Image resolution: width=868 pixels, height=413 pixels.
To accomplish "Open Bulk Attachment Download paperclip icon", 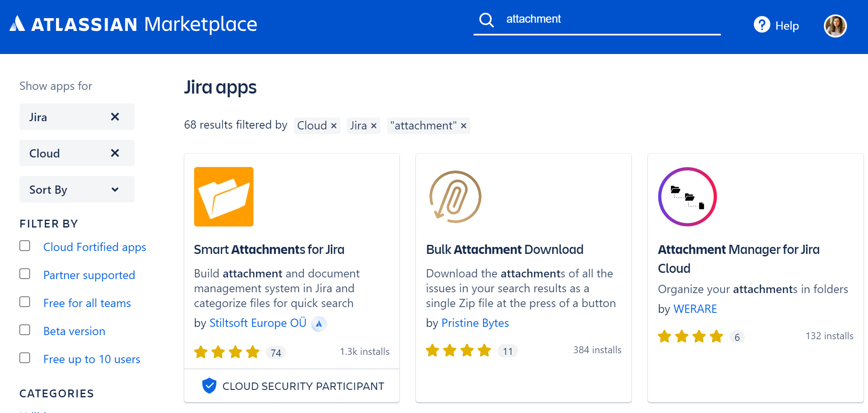I will coord(455,197).
